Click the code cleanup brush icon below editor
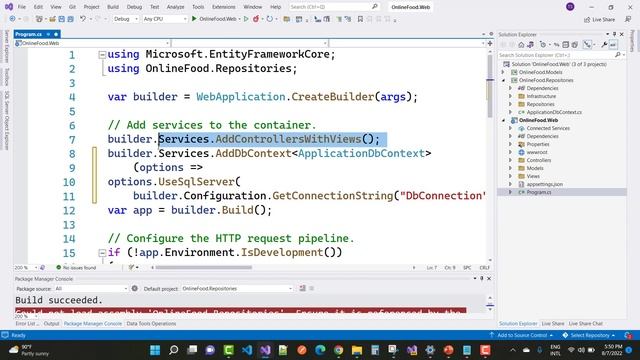Image resolution: width=640 pixels, height=360 pixels. (131, 267)
